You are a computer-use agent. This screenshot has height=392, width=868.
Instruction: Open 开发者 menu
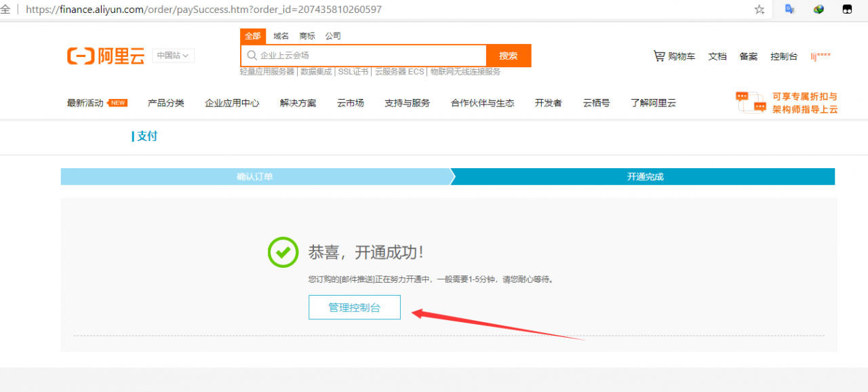point(549,103)
